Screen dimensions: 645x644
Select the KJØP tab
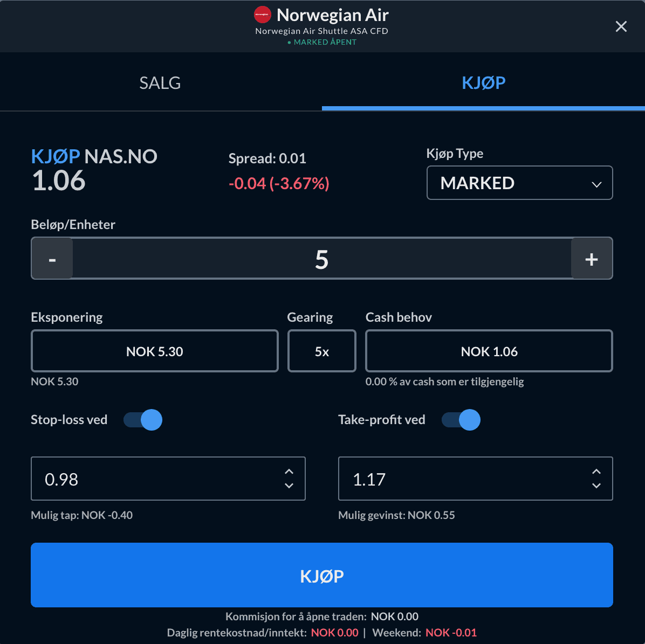[483, 82]
